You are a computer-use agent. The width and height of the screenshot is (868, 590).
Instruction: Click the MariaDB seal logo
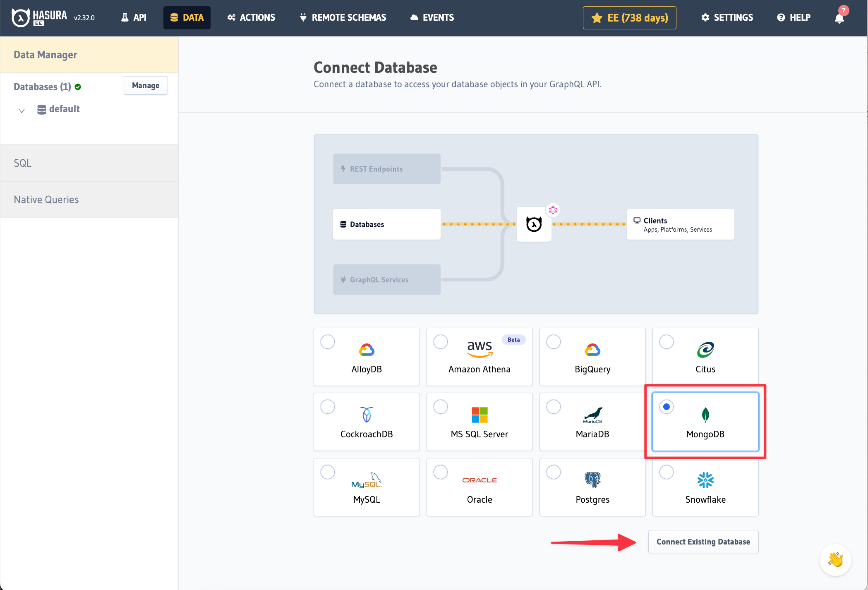tap(592, 415)
